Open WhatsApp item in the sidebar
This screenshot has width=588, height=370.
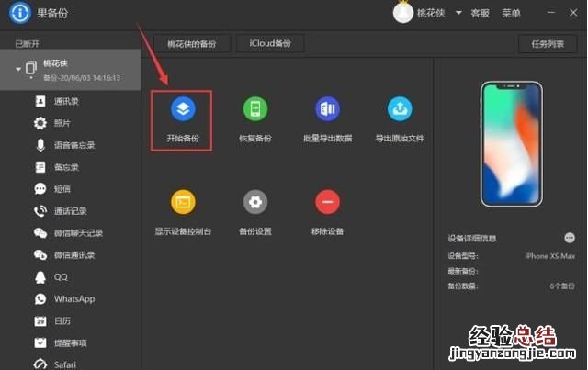[x=74, y=299]
